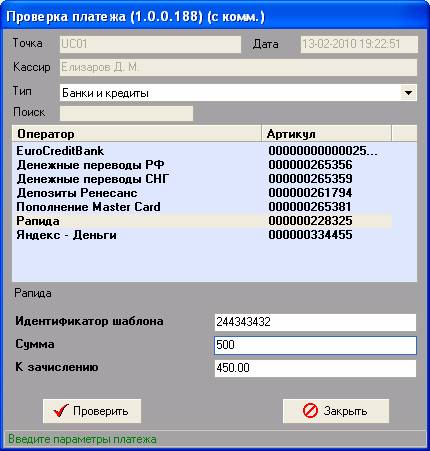The image size is (430, 451).
Task: Select the Пополнение Master Card row
Action: coord(202,207)
